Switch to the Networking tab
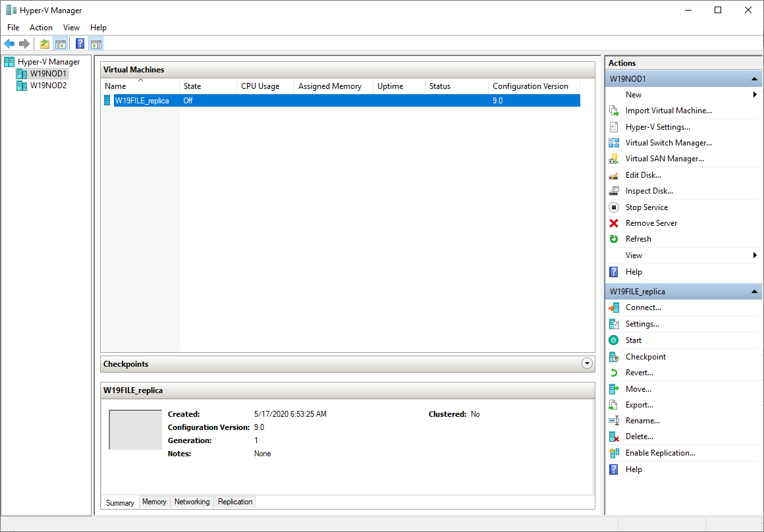This screenshot has height=532, width=764. pyautogui.click(x=192, y=502)
